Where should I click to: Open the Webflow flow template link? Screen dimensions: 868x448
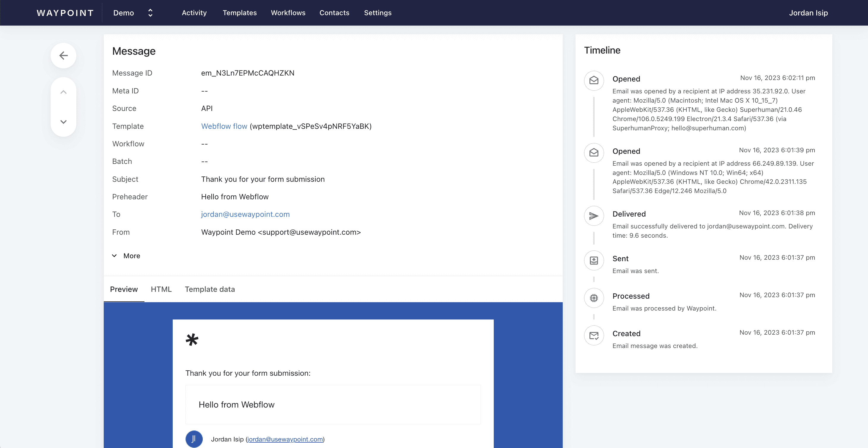pyautogui.click(x=224, y=126)
